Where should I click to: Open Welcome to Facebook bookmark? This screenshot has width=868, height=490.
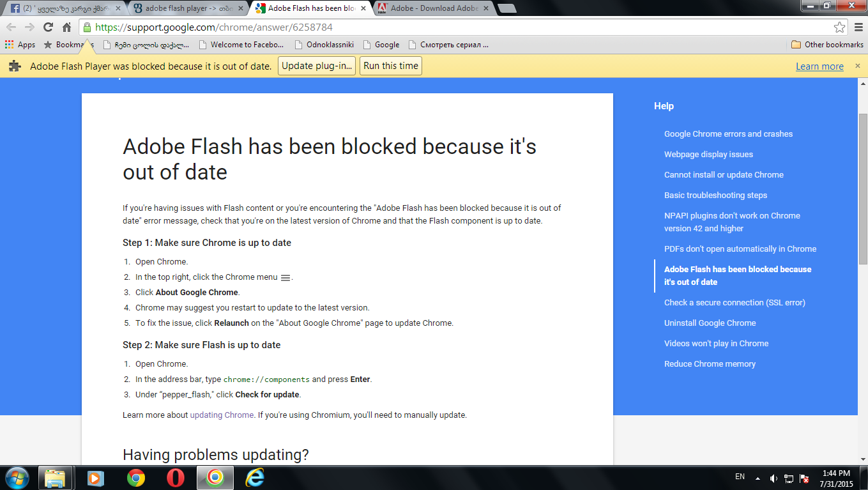[241, 45]
